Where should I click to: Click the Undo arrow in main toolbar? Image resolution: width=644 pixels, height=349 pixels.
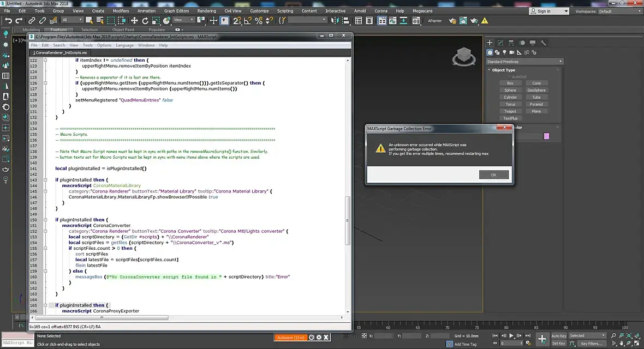pos(8,20)
